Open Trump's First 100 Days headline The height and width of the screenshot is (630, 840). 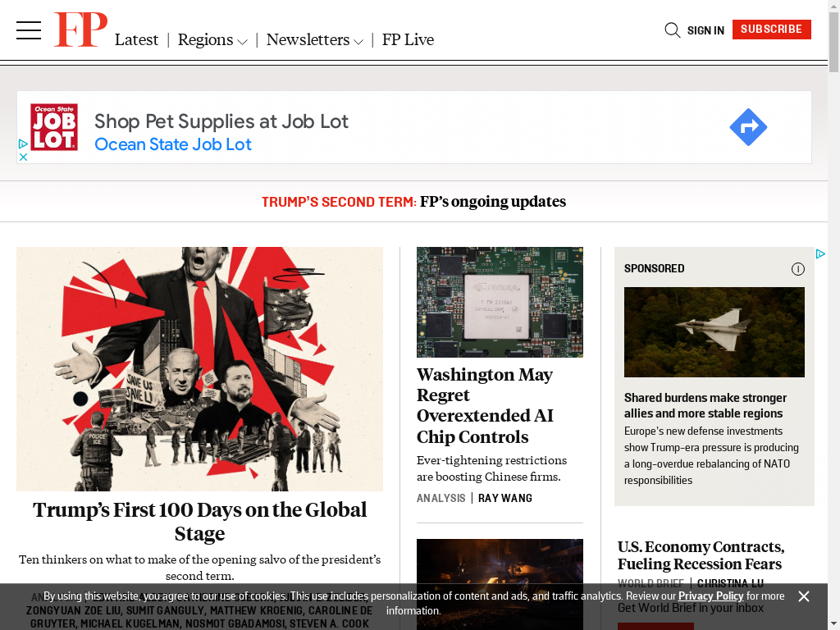pos(199,521)
